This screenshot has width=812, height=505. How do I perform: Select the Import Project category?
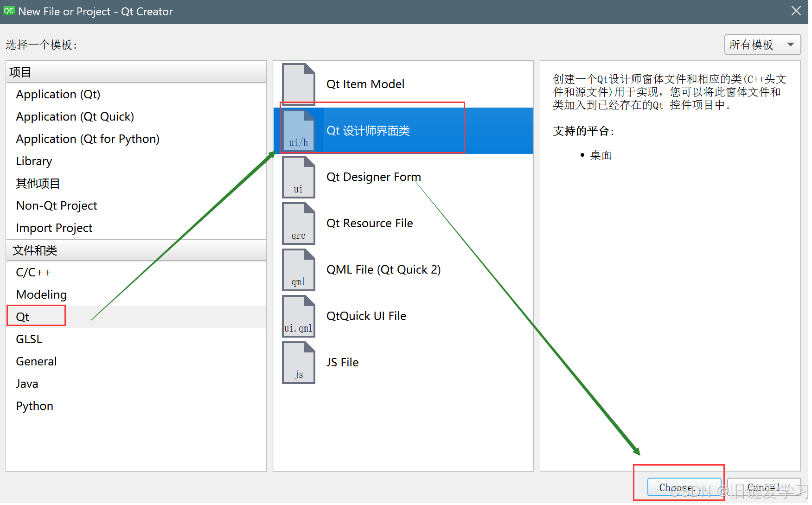click(x=136, y=228)
